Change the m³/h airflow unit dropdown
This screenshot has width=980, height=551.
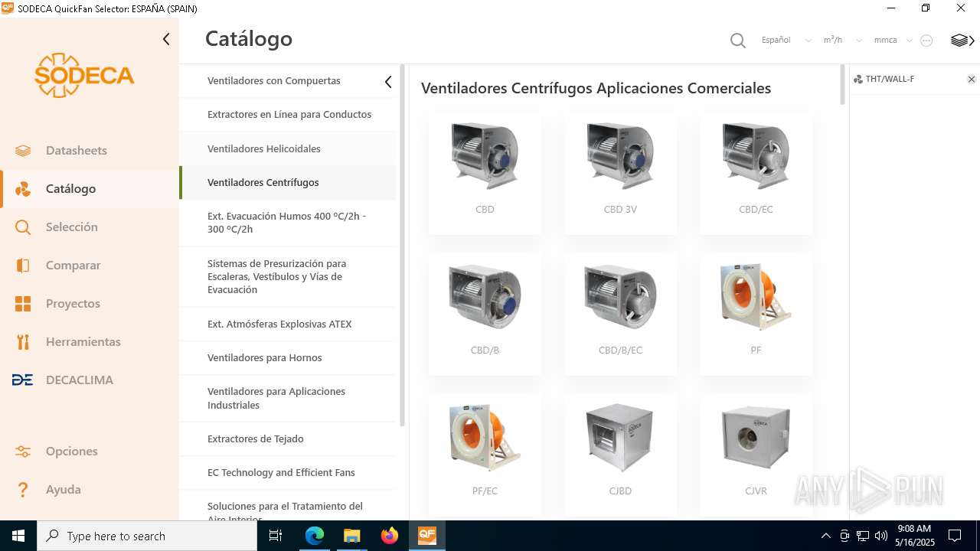click(x=842, y=40)
